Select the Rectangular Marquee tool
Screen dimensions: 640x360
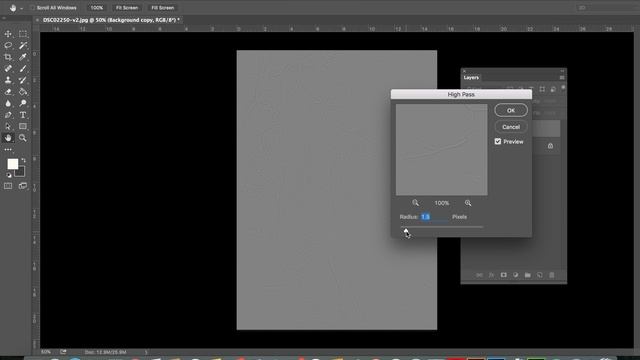click(23, 34)
